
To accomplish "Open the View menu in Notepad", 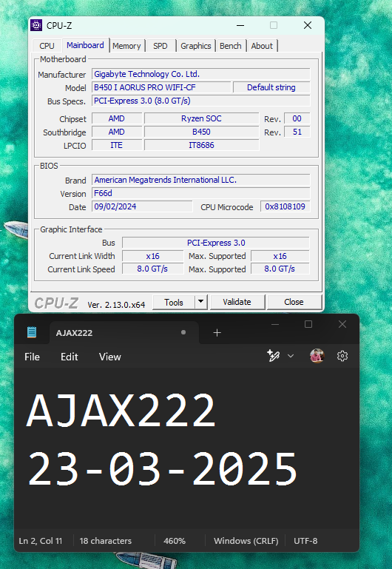I will [x=110, y=357].
